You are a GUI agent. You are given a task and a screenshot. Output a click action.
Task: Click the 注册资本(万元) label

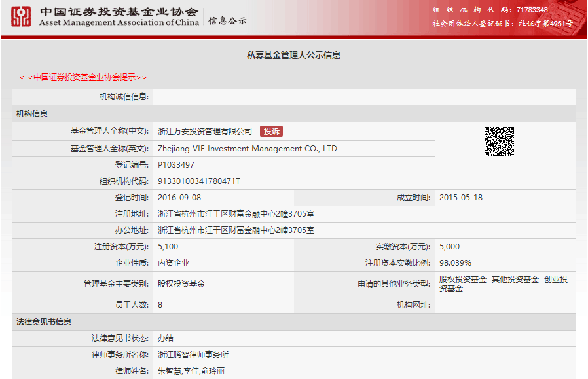(121, 247)
